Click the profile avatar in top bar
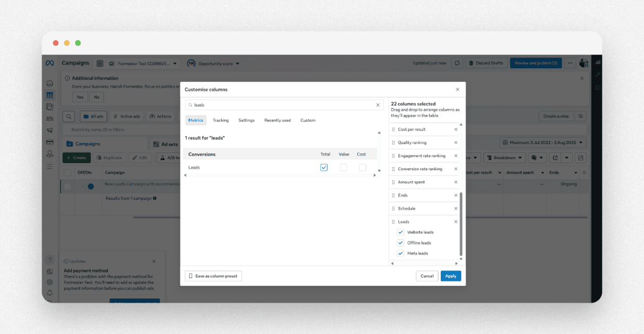The width and height of the screenshot is (644, 334). [584, 63]
